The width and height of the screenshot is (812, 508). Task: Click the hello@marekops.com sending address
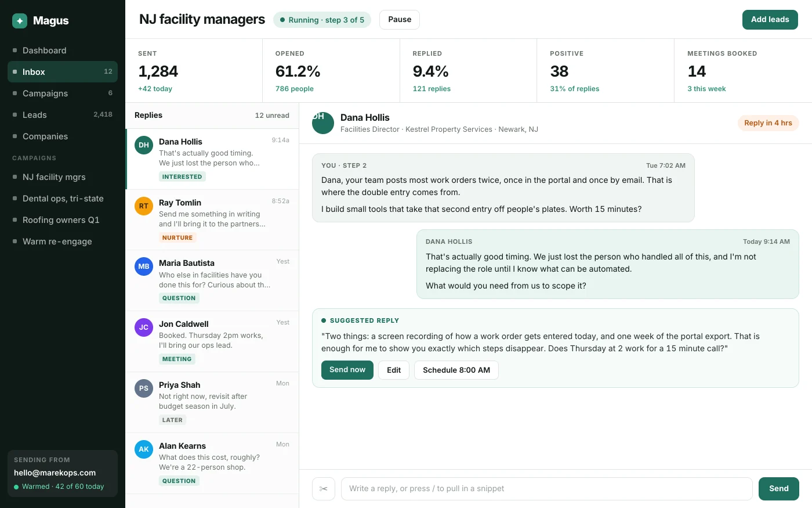point(55,473)
